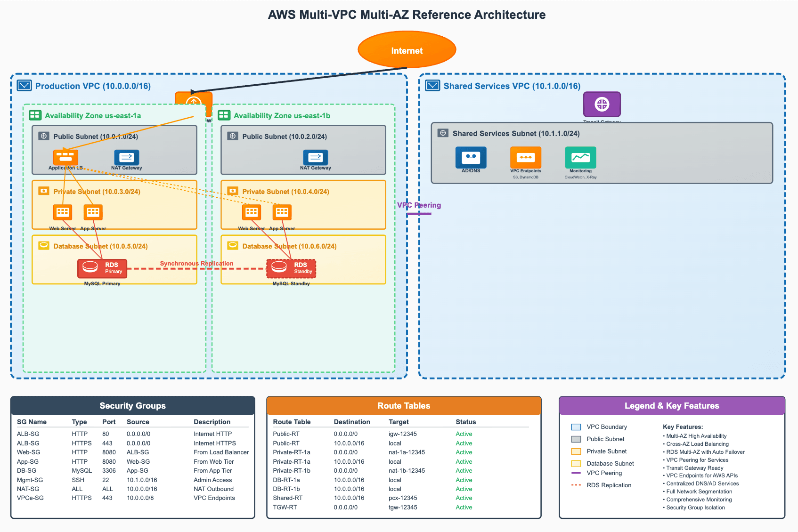This screenshot has width=798, height=532.
Task: Click the AD/DNS service icon
Action: 471,157
